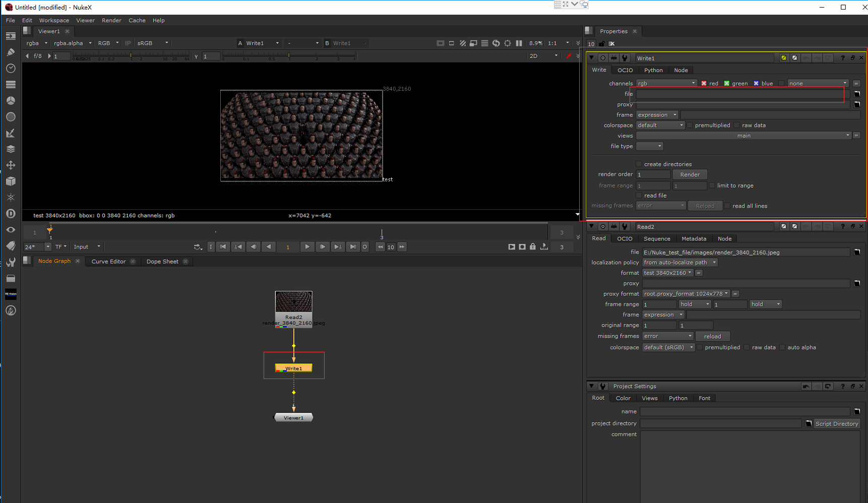Click the Views eye icon in left toolbar
The width and height of the screenshot is (868, 503).
pyautogui.click(x=11, y=230)
